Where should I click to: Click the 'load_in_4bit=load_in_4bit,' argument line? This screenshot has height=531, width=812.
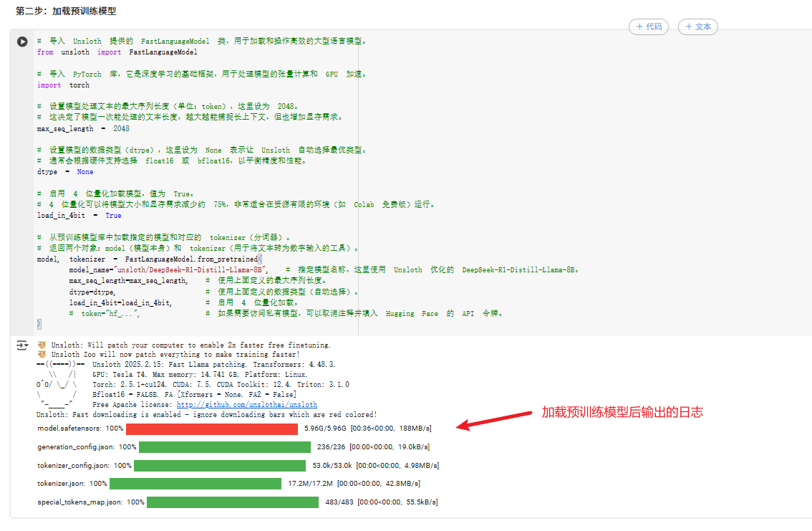[121, 302]
